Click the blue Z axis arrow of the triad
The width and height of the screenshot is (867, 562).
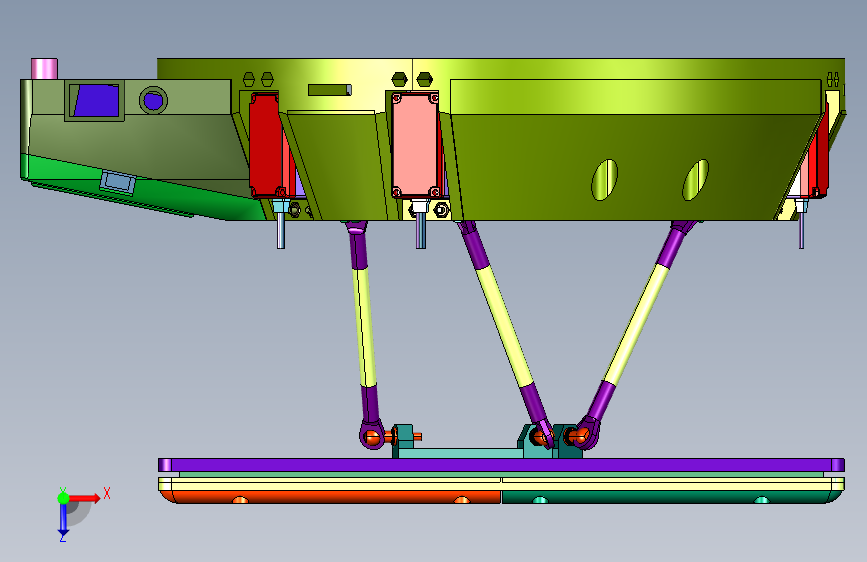tap(63, 519)
